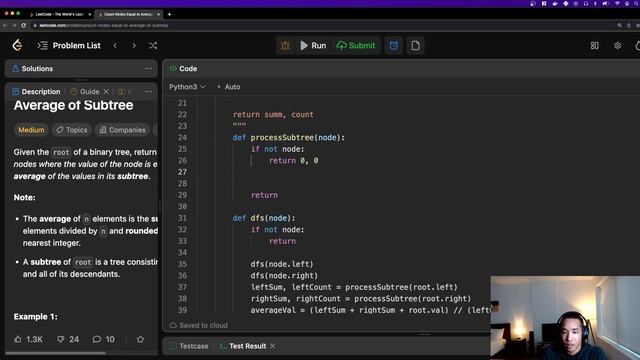
Task: Click line number 27 in gutter
Action: [182, 172]
